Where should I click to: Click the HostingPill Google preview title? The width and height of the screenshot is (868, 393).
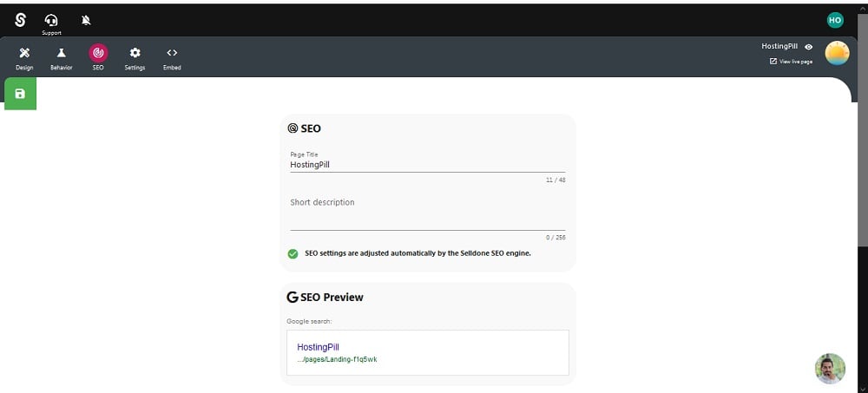tap(318, 347)
